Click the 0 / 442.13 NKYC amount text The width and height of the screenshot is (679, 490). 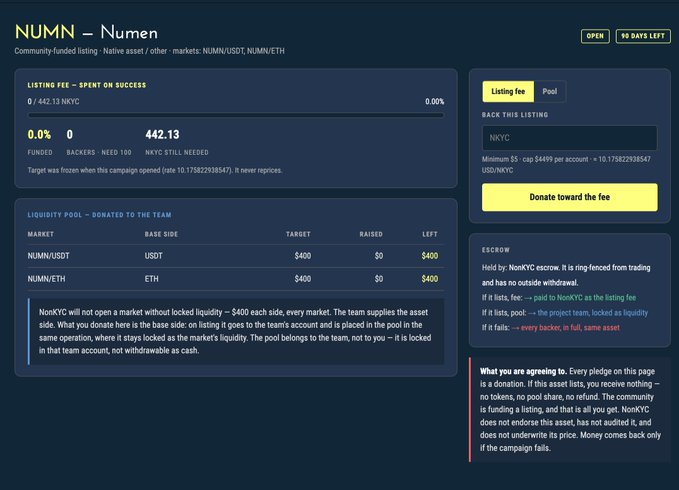53,102
